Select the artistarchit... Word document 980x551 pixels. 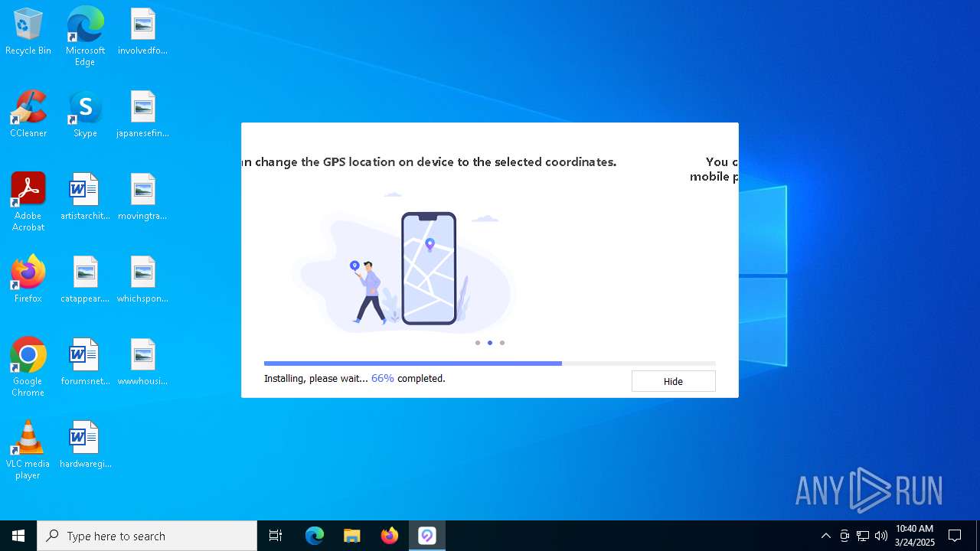[85, 197]
